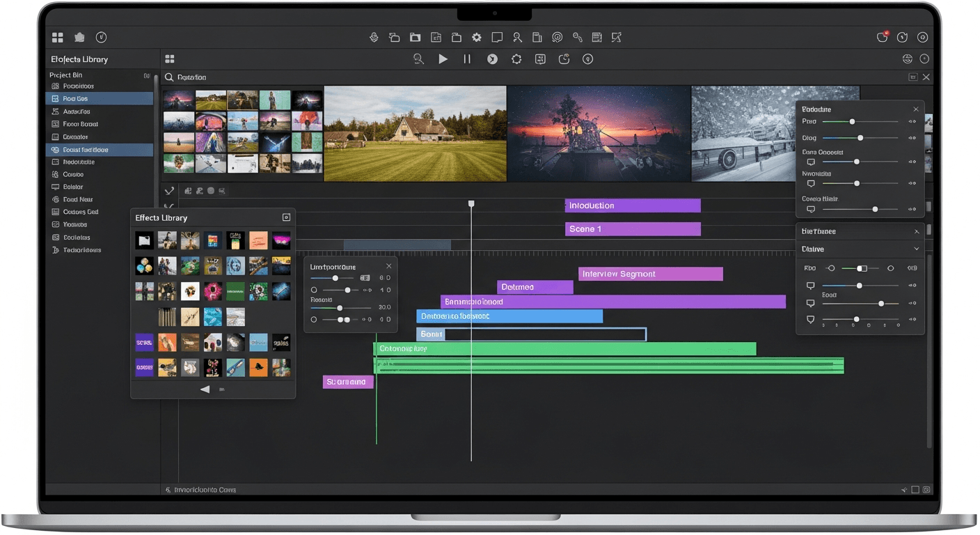The height and width of the screenshot is (535, 980).
Task: Click the Play button above the preview
Action: pyautogui.click(x=443, y=59)
